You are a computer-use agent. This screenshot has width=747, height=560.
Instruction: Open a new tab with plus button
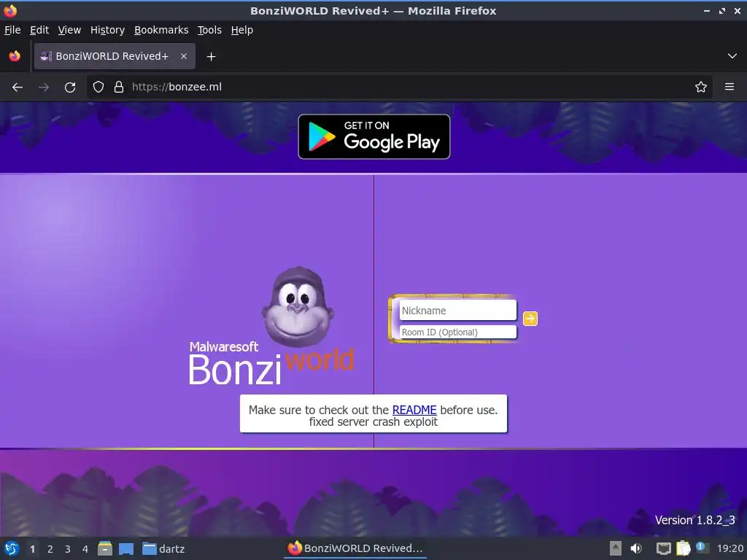(x=211, y=57)
